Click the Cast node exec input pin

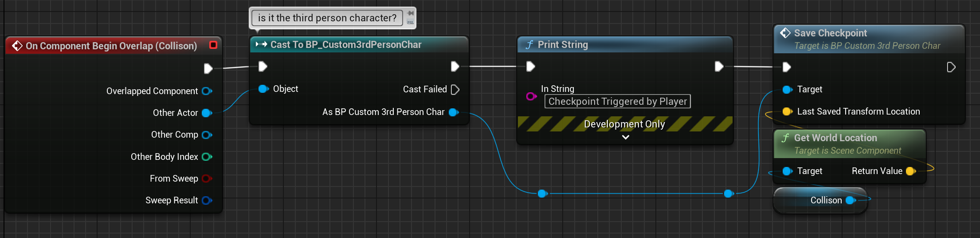(263, 67)
